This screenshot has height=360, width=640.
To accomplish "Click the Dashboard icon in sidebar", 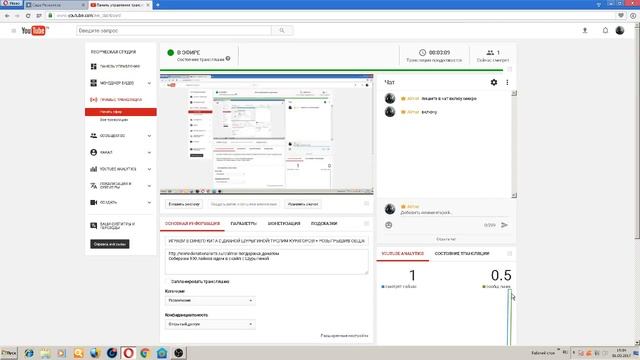I will pos(93,66).
